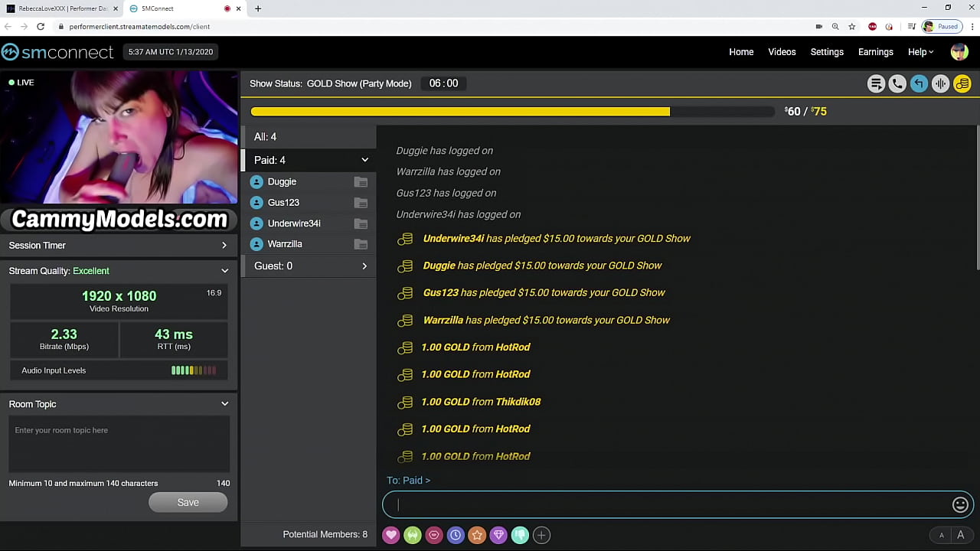Click the Save room topic button

[188, 502]
